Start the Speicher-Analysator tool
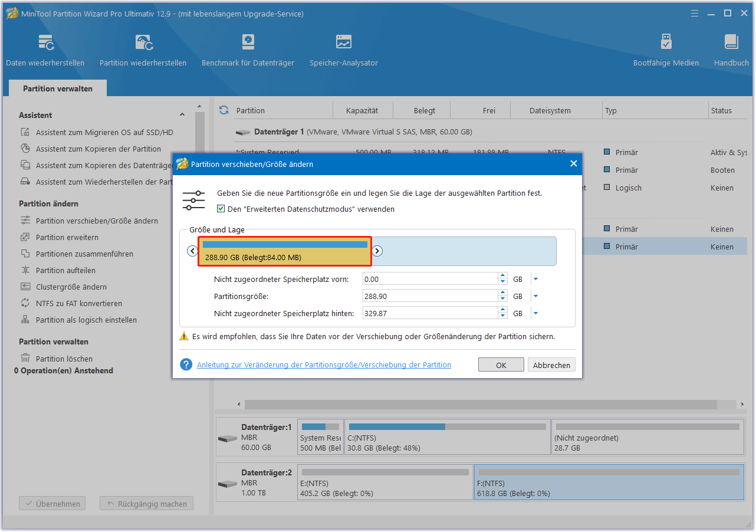This screenshot has width=756, height=532. 344,50
